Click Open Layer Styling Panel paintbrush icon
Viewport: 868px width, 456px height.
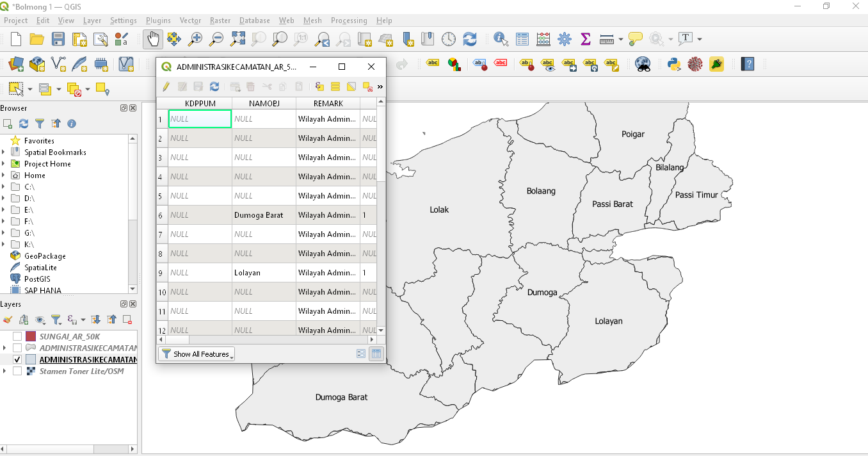(8, 320)
